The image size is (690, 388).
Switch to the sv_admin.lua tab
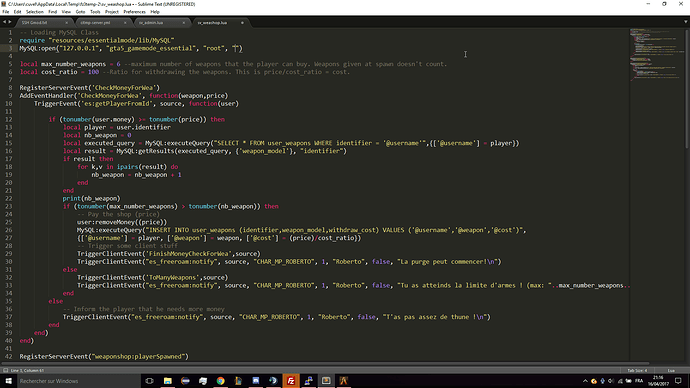tap(151, 22)
